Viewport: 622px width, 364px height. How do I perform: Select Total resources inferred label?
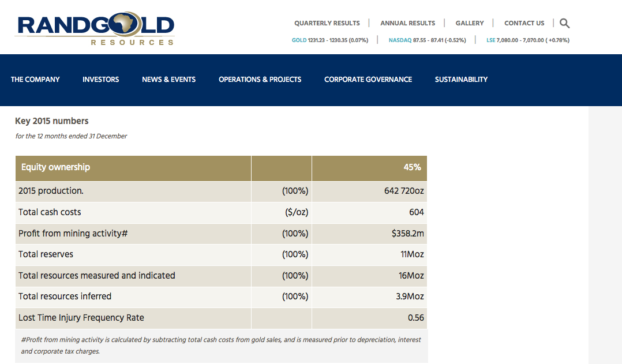pyautogui.click(x=65, y=296)
